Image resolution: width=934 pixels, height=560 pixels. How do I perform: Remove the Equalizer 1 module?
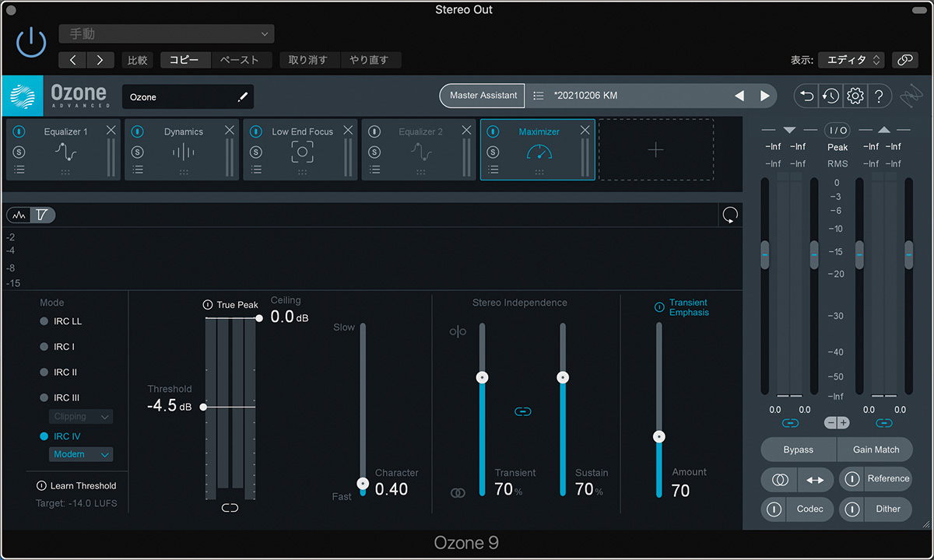pyautogui.click(x=111, y=131)
